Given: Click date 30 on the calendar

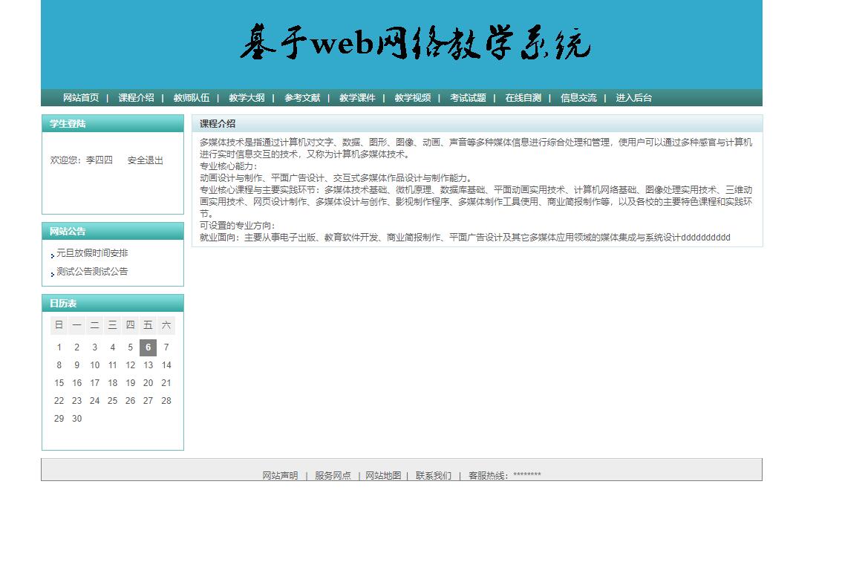Looking at the screenshot, I should pos(76,418).
